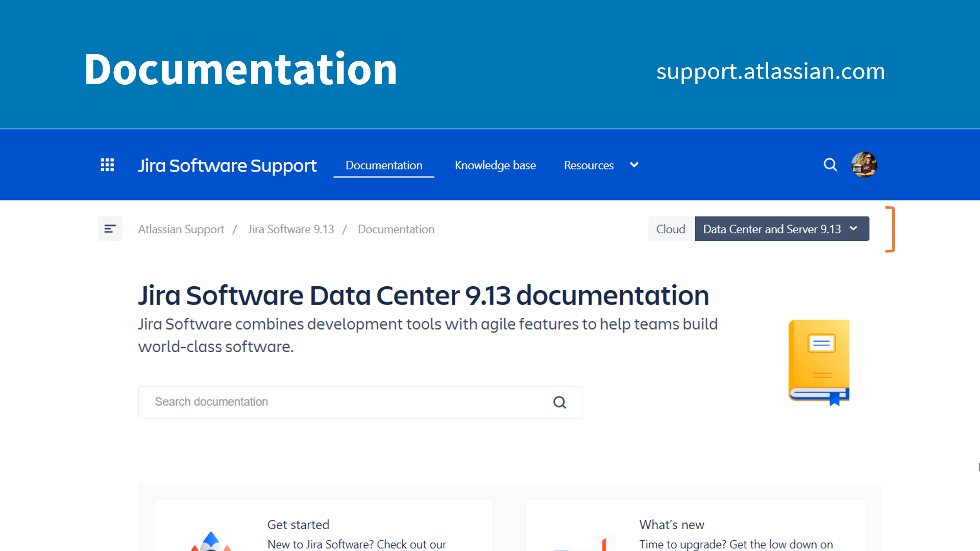Open the Jira Software 9.13 breadcrumb link
Screen dimensions: 980x551
pyautogui.click(x=290, y=229)
